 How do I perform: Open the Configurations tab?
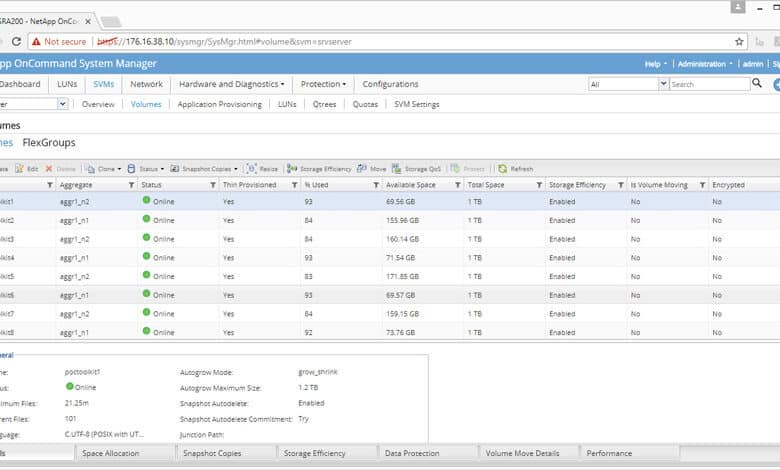tap(390, 84)
